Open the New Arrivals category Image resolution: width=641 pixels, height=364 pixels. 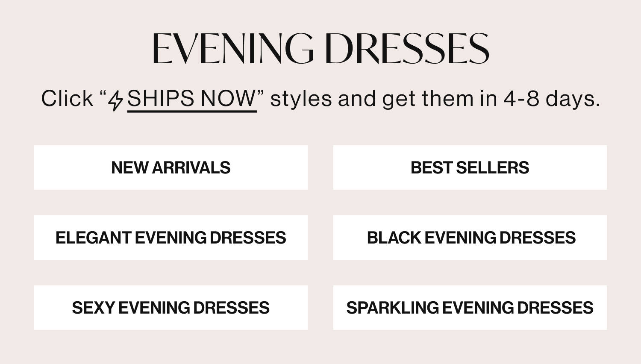pos(171,167)
